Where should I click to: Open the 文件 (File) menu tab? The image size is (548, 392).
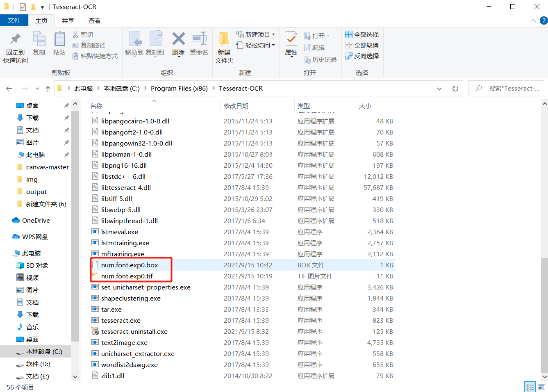[14, 21]
